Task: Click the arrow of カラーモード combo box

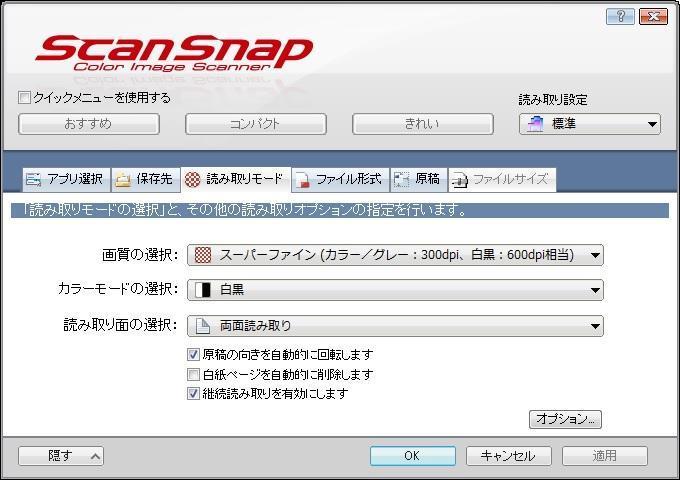Action: (x=595, y=291)
